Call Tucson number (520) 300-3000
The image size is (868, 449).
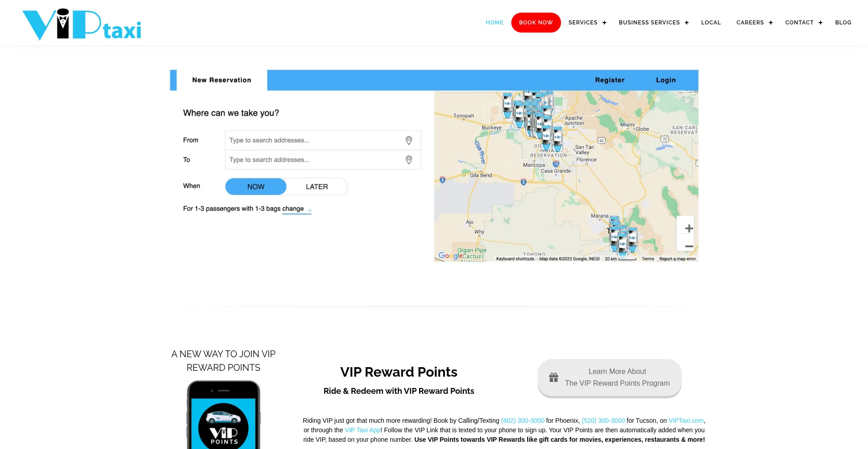pos(603,421)
